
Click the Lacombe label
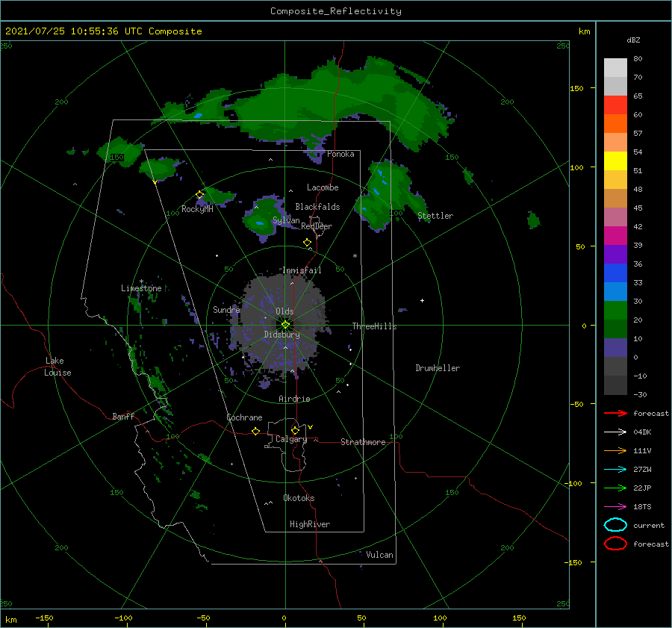click(323, 187)
